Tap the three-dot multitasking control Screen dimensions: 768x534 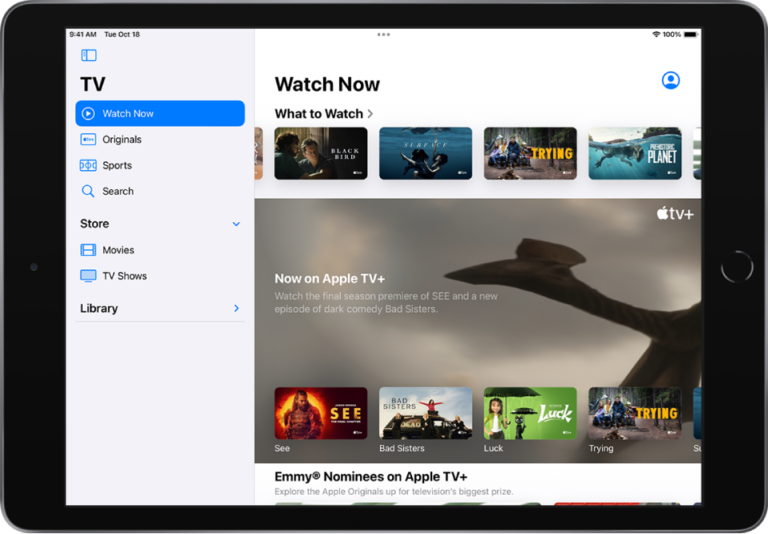384,35
